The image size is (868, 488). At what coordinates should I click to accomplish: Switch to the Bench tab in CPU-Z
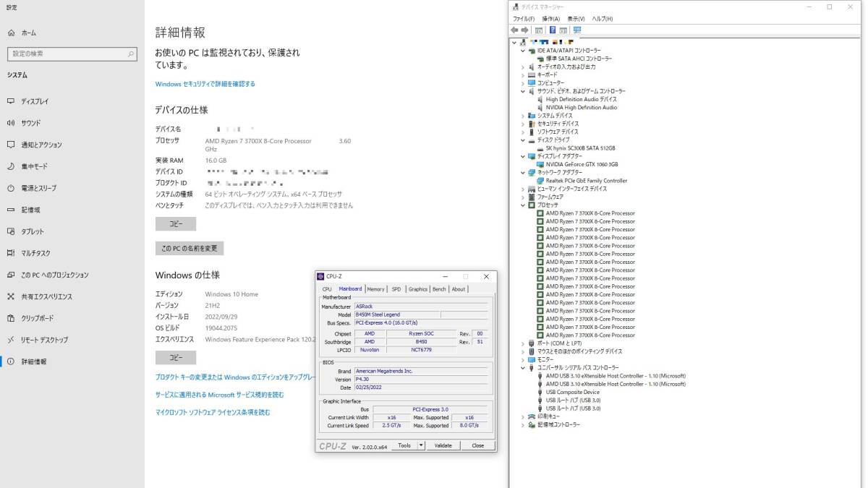pos(439,289)
